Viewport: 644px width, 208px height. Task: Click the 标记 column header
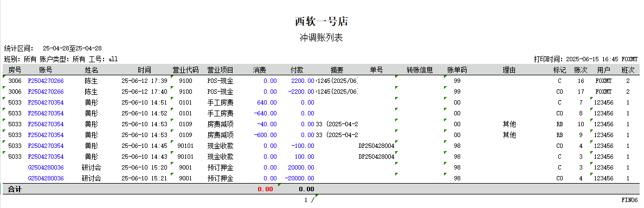pos(559,70)
